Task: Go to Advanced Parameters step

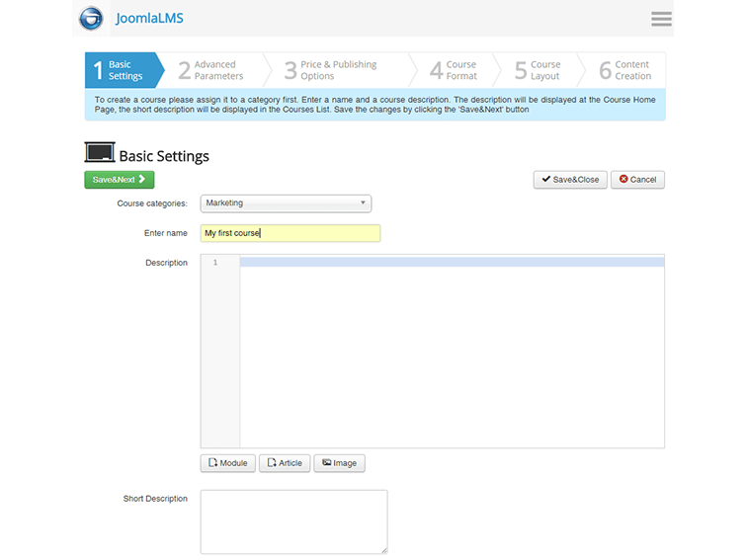Action: pyautogui.click(x=211, y=70)
